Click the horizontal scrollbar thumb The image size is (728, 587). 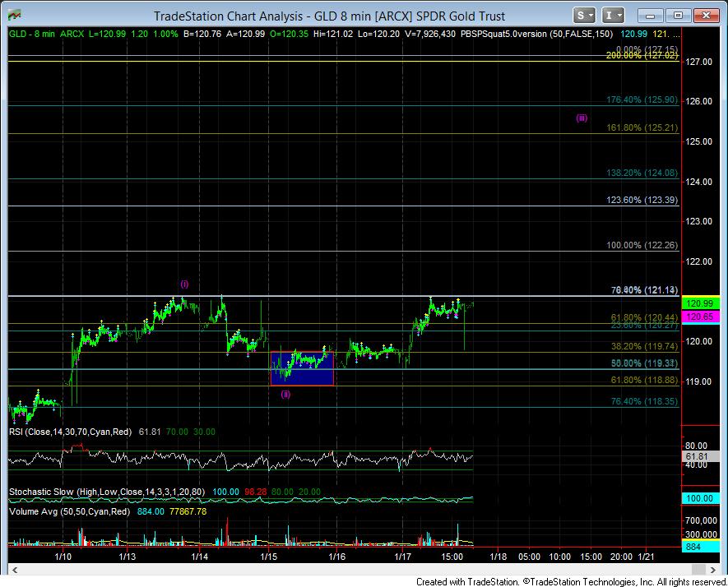click(x=698, y=570)
